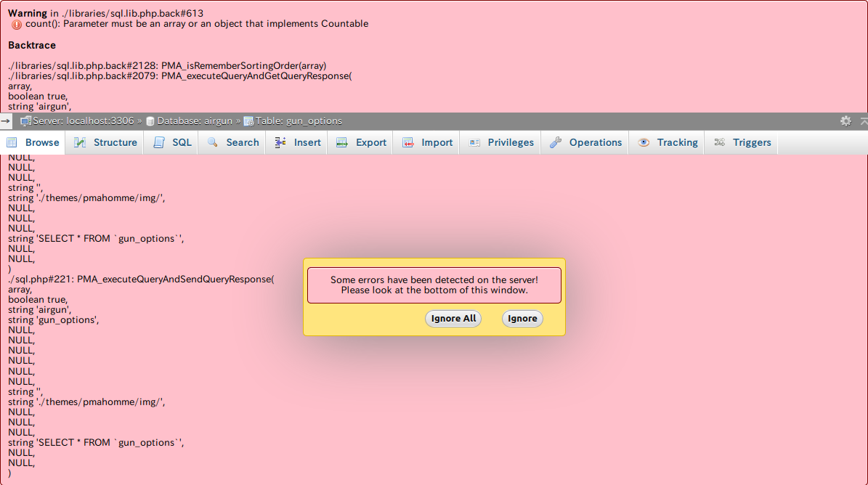Click the Export arrow icon

pyautogui.click(x=342, y=142)
